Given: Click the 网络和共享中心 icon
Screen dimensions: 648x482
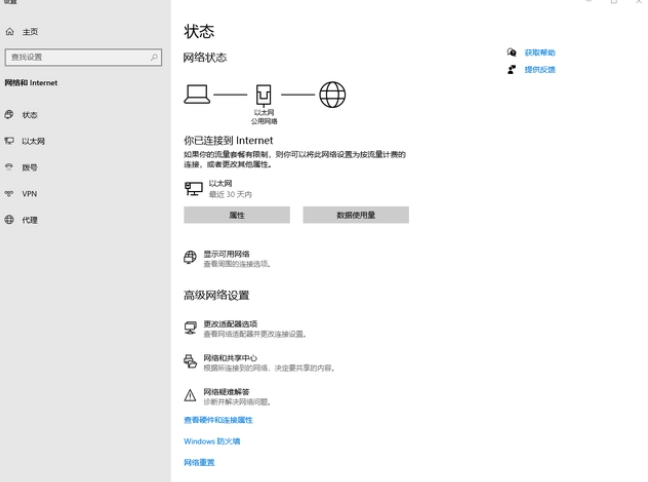Looking at the screenshot, I should tap(190, 361).
